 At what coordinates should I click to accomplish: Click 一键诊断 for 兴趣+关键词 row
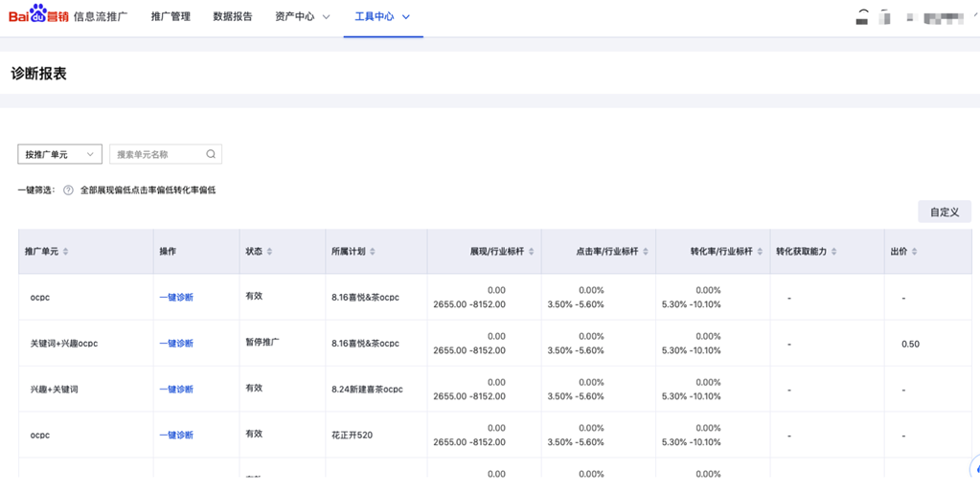(x=176, y=390)
